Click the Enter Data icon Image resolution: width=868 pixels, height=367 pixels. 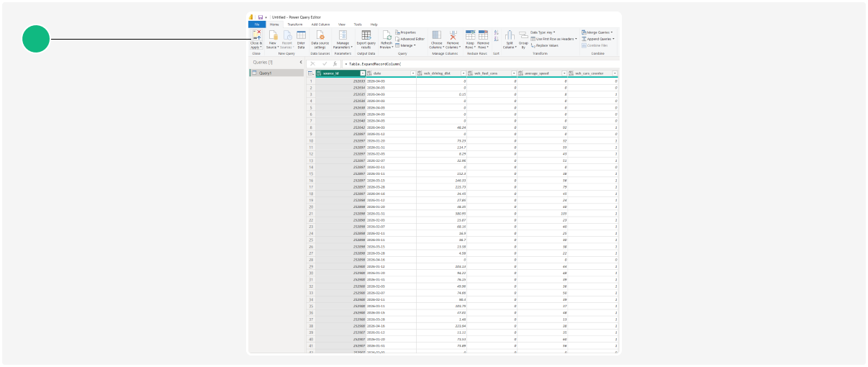[301, 35]
